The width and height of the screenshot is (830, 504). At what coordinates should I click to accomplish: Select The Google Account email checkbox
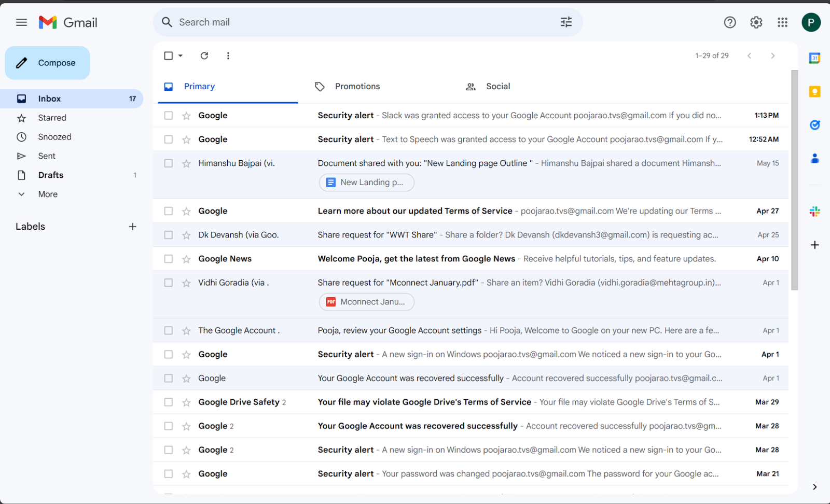pyautogui.click(x=169, y=330)
